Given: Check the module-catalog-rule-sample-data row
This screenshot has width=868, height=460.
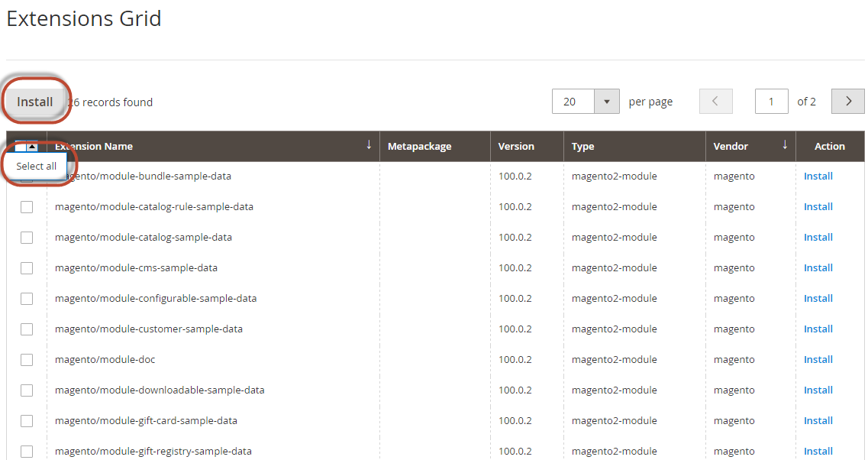Looking at the screenshot, I should 27,207.
